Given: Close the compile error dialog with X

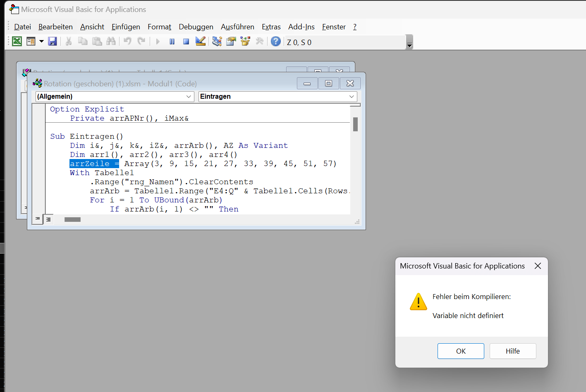Looking at the screenshot, I should click(538, 266).
